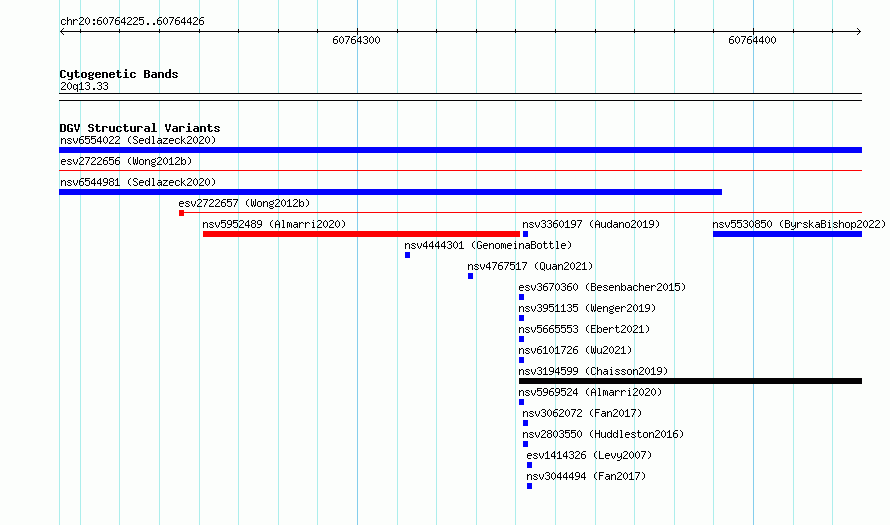Open the nsv3360197 (Audano2019) label
The width and height of the screenshot is (890, 525).
point(591,224)
